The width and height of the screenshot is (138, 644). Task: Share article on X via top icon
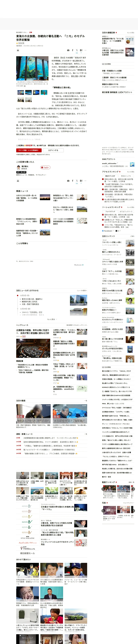coord(77,50)
